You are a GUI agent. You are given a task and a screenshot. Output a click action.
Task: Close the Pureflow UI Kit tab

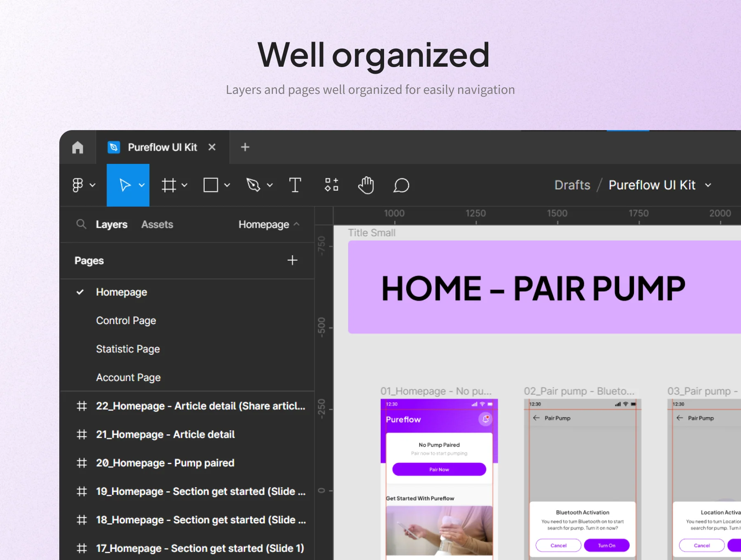(x=212, y=147)
